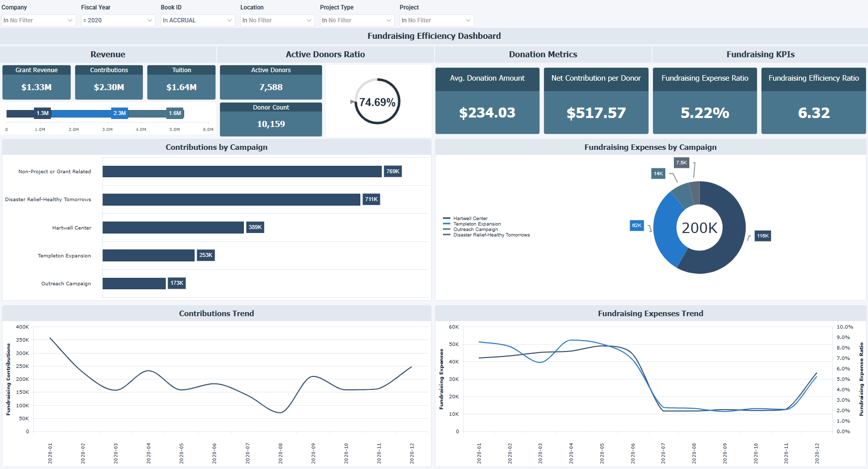Select the Fundraising Expense Ratio card

tap(705, 101)
